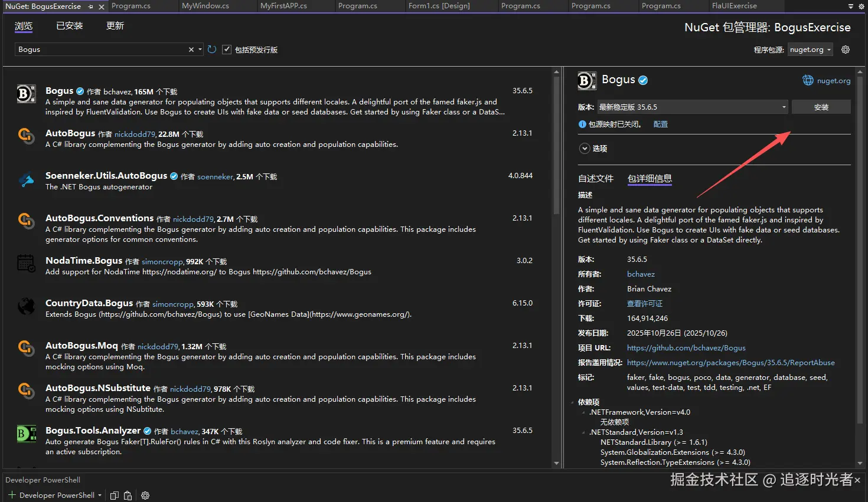
Task: Open the MyFirstAPP.cs document tab
Action: pyautogui.click(x=283, y=6)
